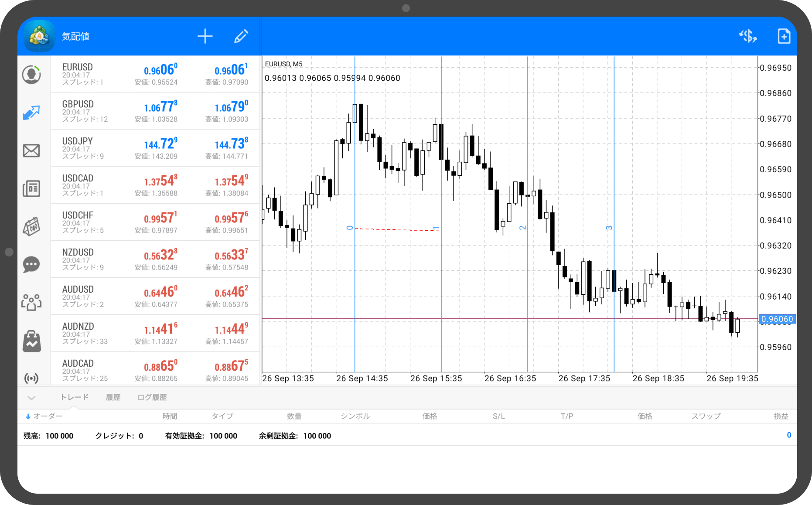Open the mailbox envelope icon
Viewport: 812px width, 505px height.
coord(31,151)
